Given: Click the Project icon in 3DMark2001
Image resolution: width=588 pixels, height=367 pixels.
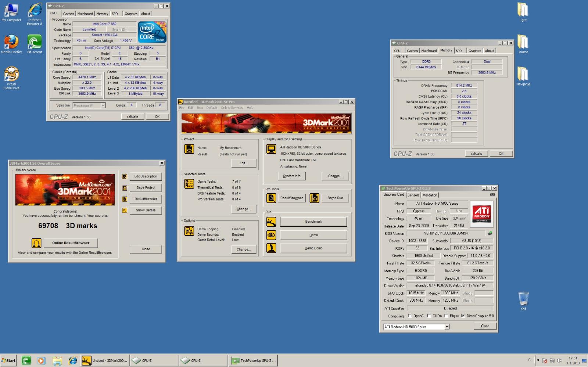Looking at the screenshot, I should click(189, 149).
